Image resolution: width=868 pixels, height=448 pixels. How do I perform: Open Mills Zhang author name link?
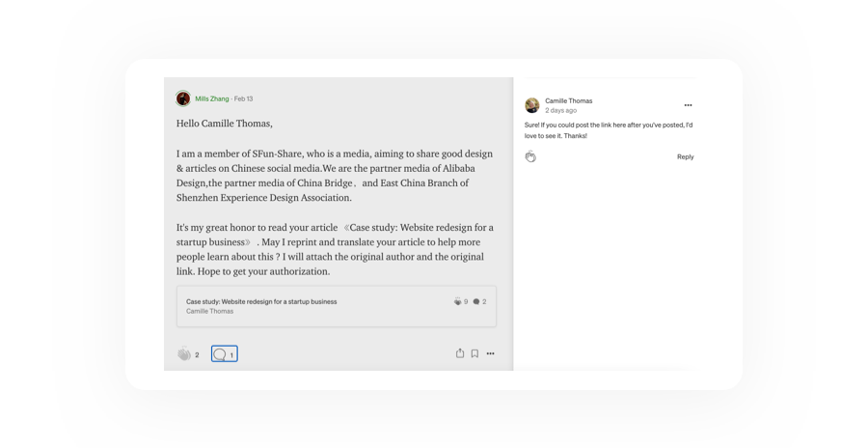[x=212, y=98]
